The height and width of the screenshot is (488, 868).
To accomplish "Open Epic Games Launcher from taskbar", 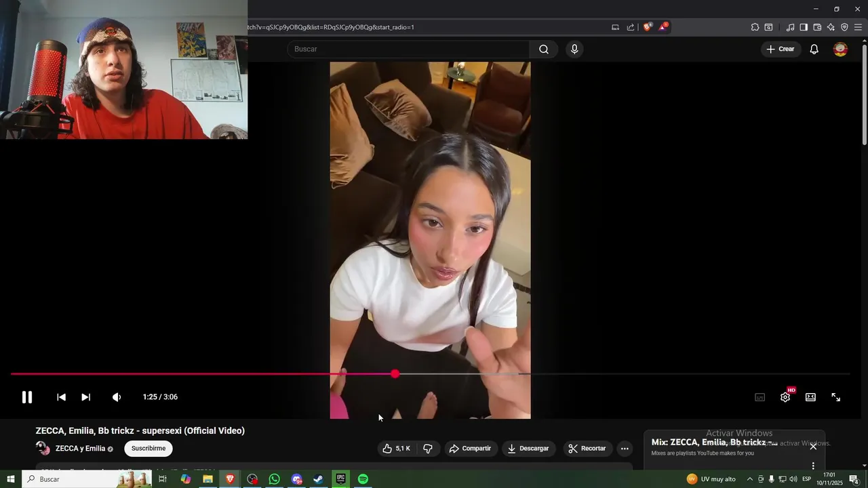I will pos(340,479).
